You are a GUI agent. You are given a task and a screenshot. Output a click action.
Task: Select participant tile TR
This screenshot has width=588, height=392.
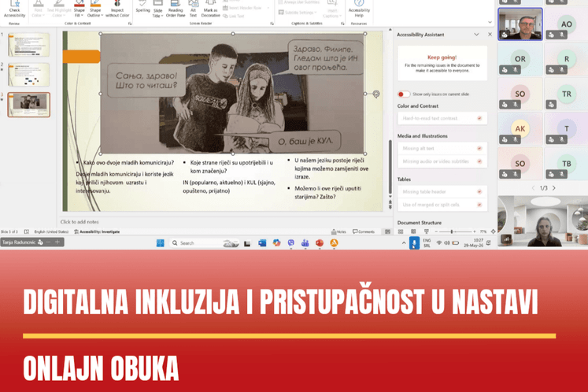566,94
